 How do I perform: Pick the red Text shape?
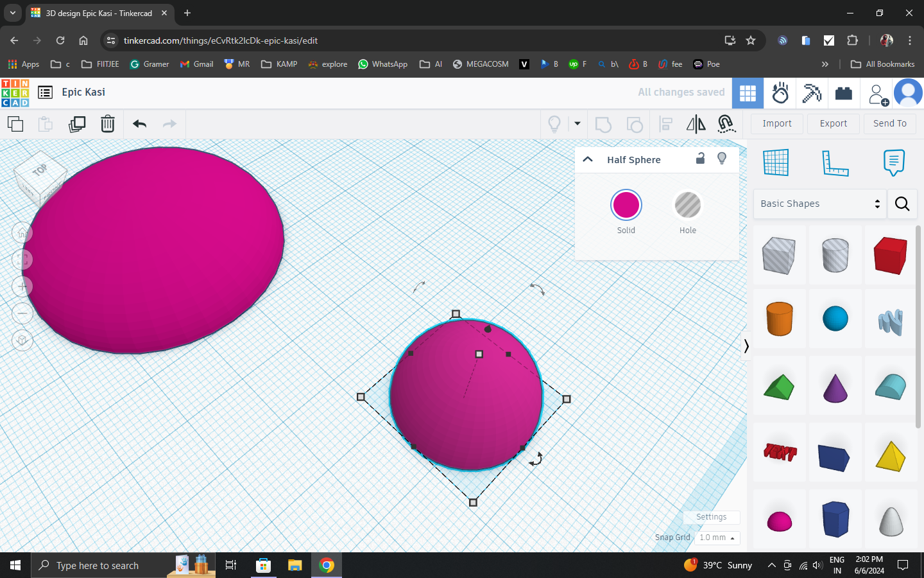(779, 453)
